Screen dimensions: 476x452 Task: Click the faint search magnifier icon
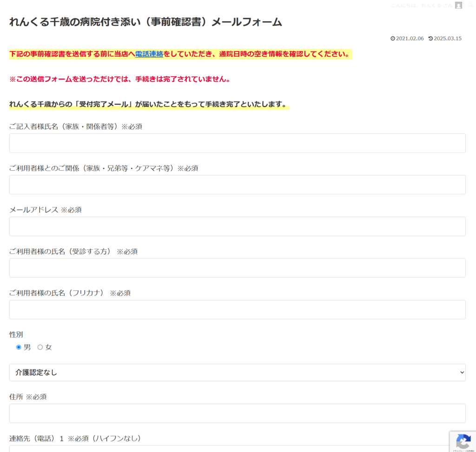(x=471, y=5)
